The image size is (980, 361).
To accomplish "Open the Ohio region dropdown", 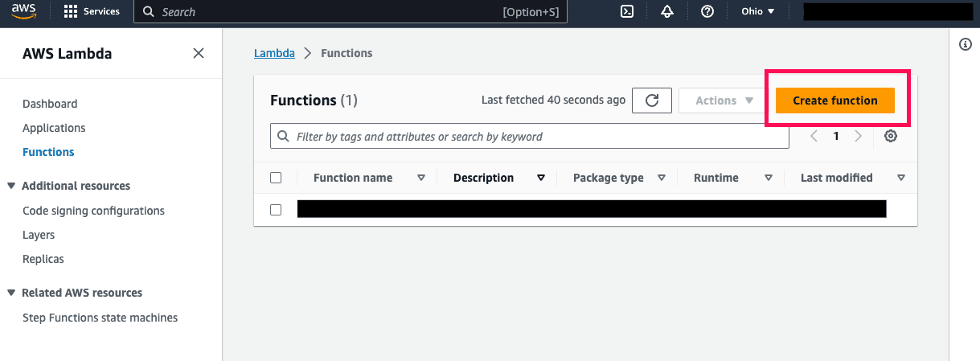I will point(758,11).
